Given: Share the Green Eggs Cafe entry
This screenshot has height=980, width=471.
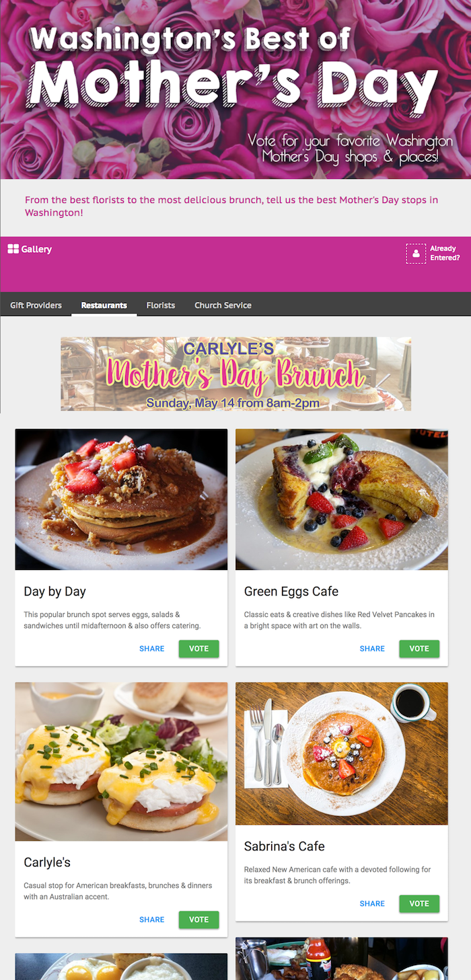Looking at the screenshot, I should 372,649.
